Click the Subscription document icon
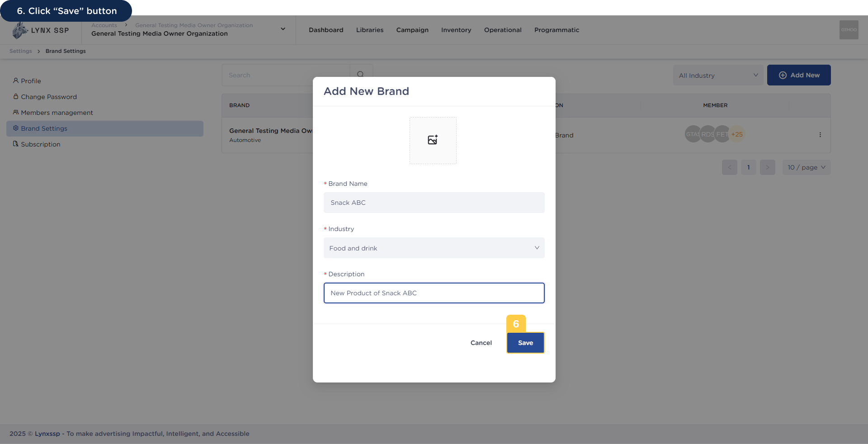 coord(16,144)
